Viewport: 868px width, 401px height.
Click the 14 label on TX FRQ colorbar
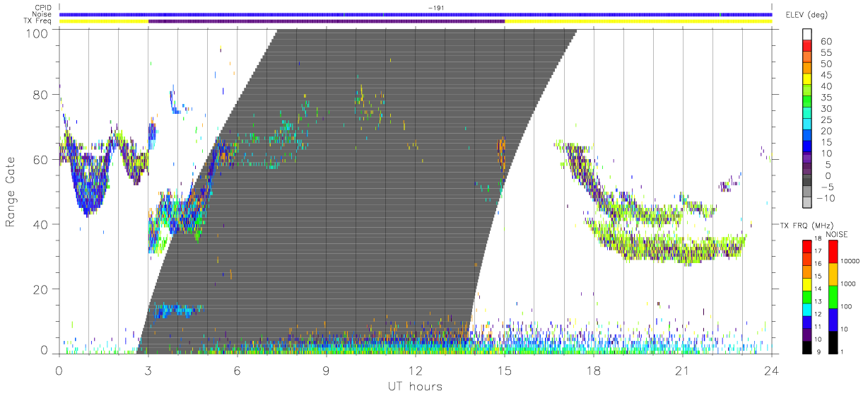pyautogui.click(x=817, y=290)
